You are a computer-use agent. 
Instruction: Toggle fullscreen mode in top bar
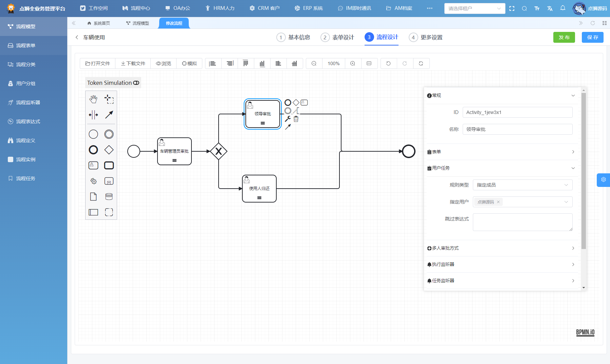click(512, 8)
